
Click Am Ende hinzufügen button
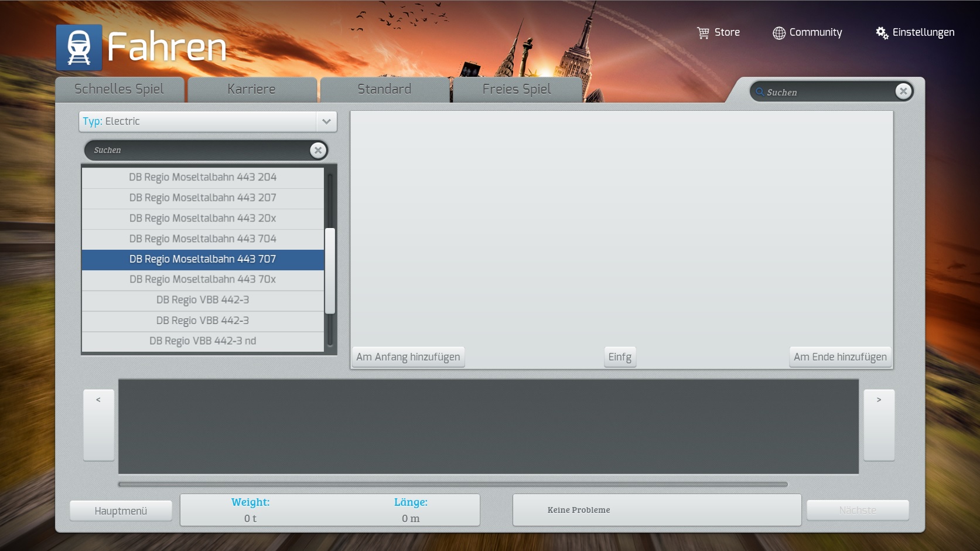point(840,357)
